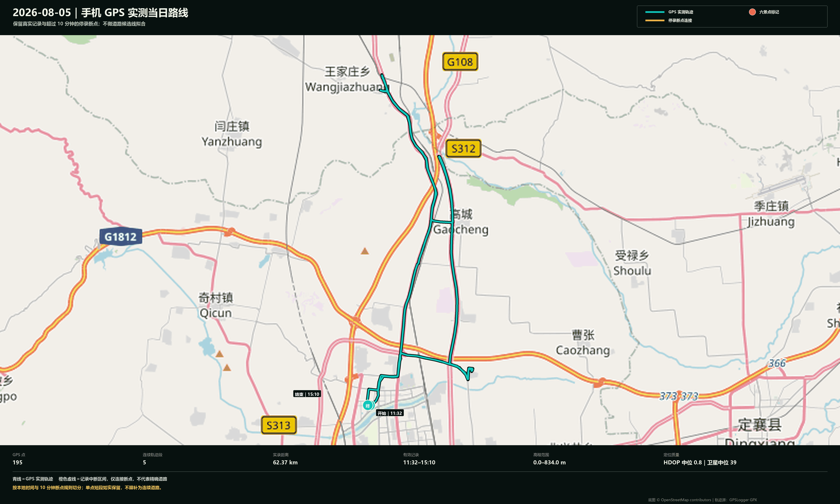Screen dimensions: 840x504
Task: Select the 开始 | 11:32 label
Action: pyautogui.click(x=390, y=413)
